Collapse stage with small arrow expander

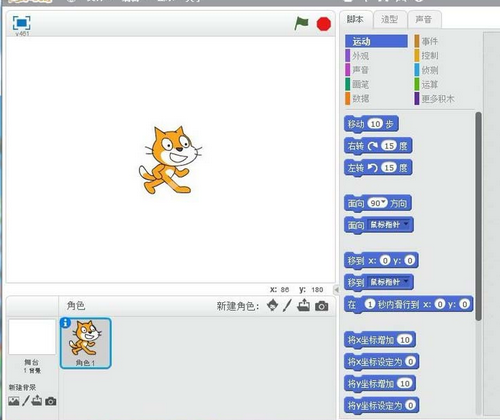click(336, 290)
